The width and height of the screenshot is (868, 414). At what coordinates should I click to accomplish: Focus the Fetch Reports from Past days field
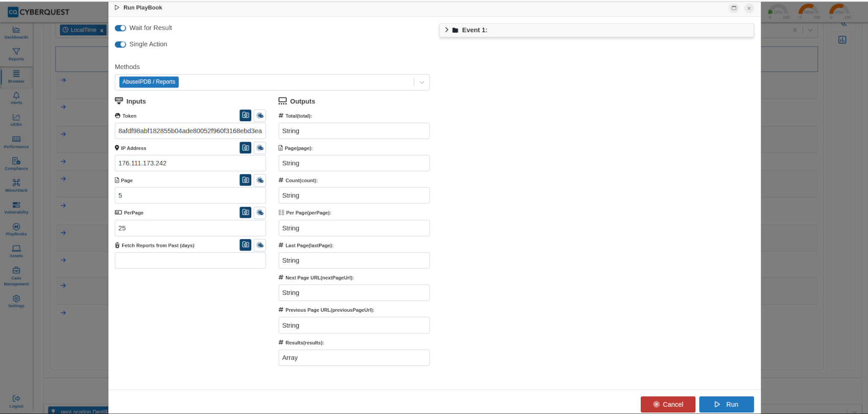pyautogui.click(x=190, y=260)
